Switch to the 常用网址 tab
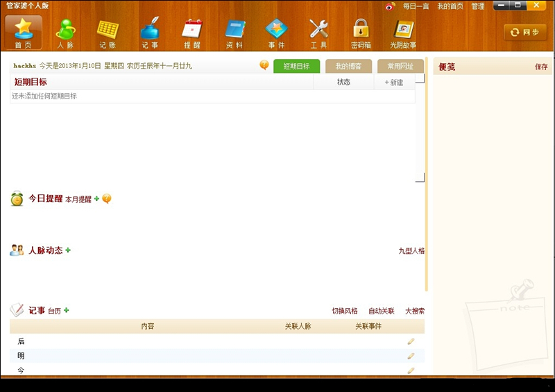 tap(400, 66)
